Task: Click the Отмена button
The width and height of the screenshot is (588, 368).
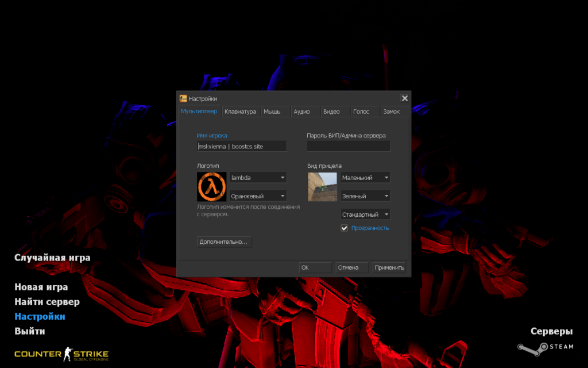Action: click(352, 267)
